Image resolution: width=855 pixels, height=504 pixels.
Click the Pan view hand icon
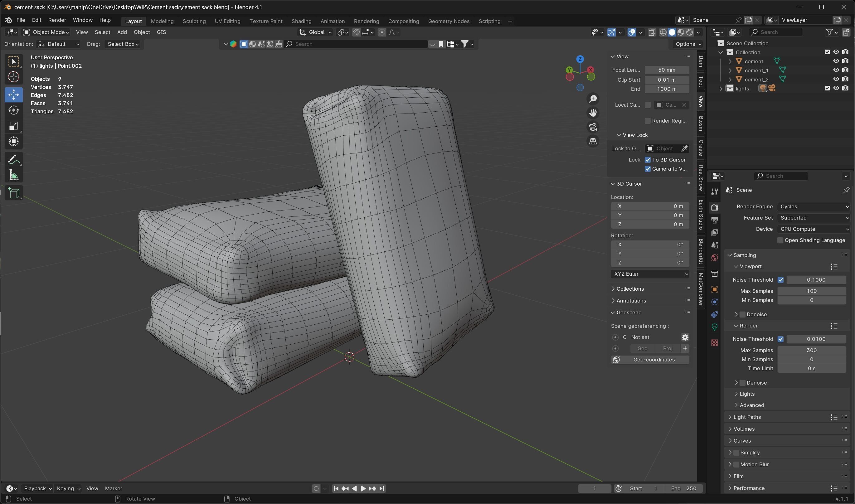point(593,113)
